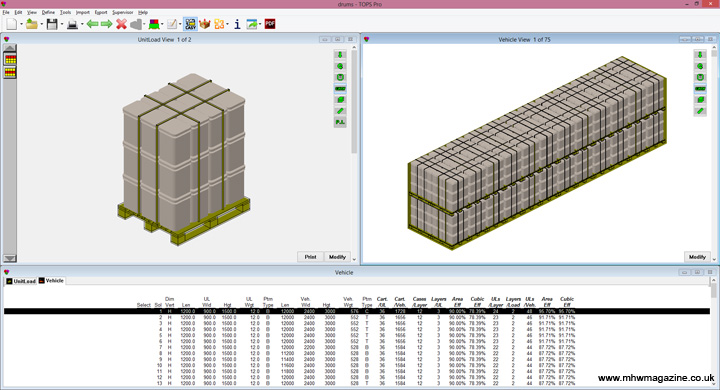Click the left strip top scroll-up button
Viewport: 720px width, 390px height.
click(10, 48)
